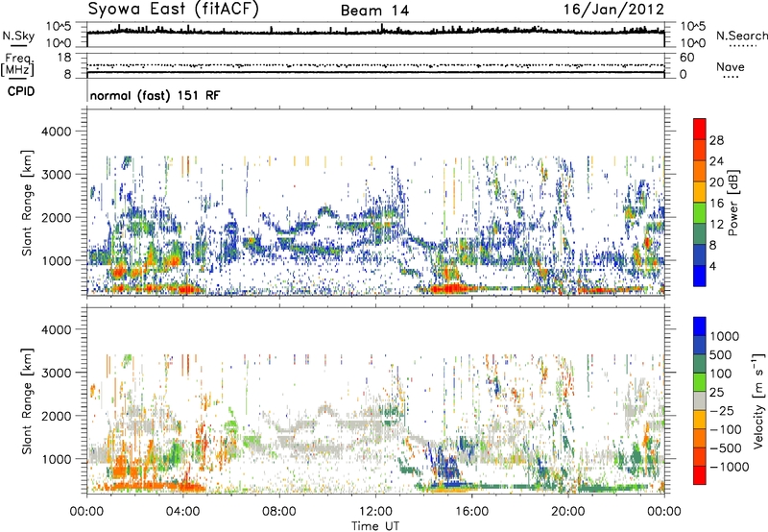Select the "100" label on the Velocity colorbar
The height and width of the screenshot is (532, 768).
tap(721, 374)
